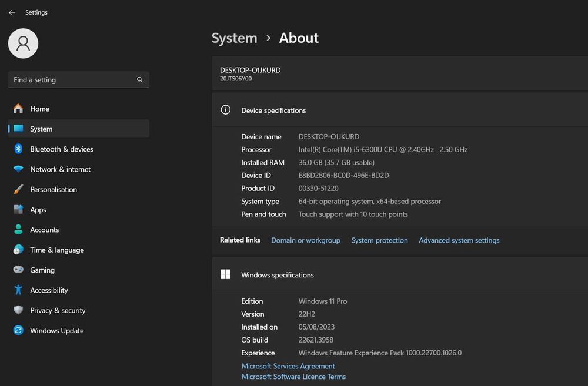Click the Home house icon
This screenshot has height=386, width=588.
18,109
